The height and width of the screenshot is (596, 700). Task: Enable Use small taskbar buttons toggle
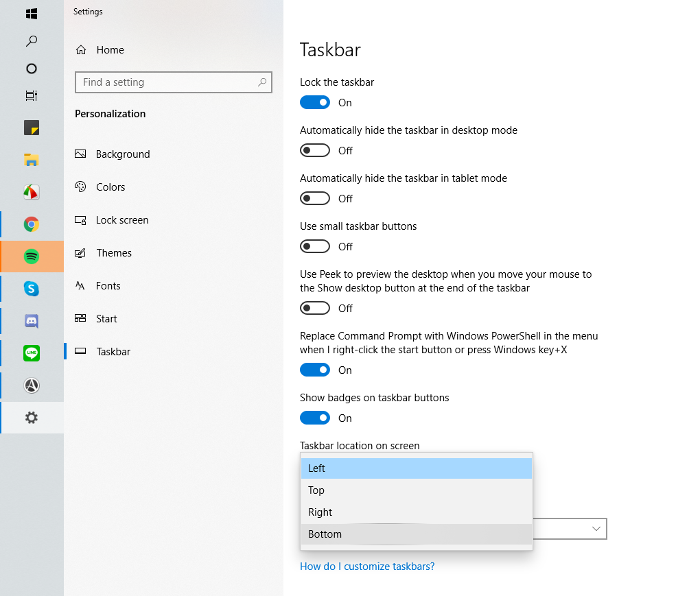coord(315,247)
